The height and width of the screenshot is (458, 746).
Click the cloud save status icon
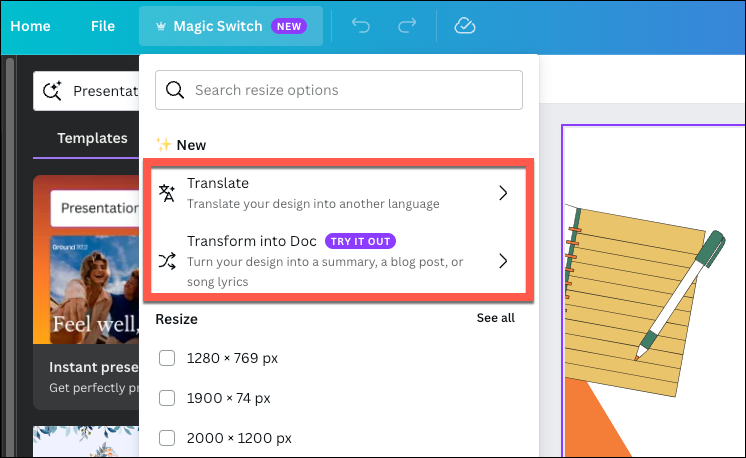(464, 26)
